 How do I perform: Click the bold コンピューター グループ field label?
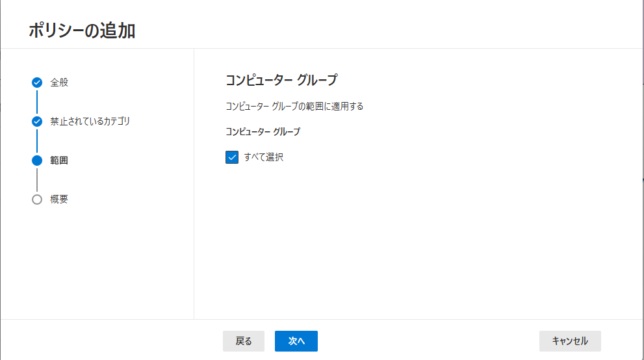pos(263,132)
